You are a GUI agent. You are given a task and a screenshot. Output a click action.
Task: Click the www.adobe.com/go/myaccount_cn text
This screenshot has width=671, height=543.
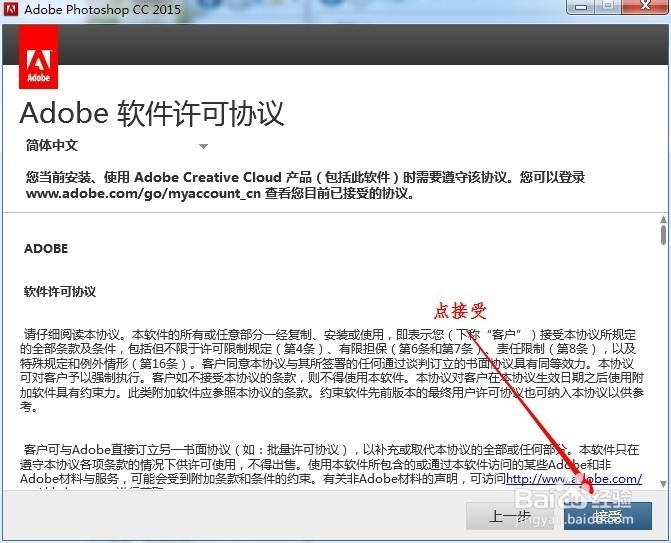click(x=143, y=193)
